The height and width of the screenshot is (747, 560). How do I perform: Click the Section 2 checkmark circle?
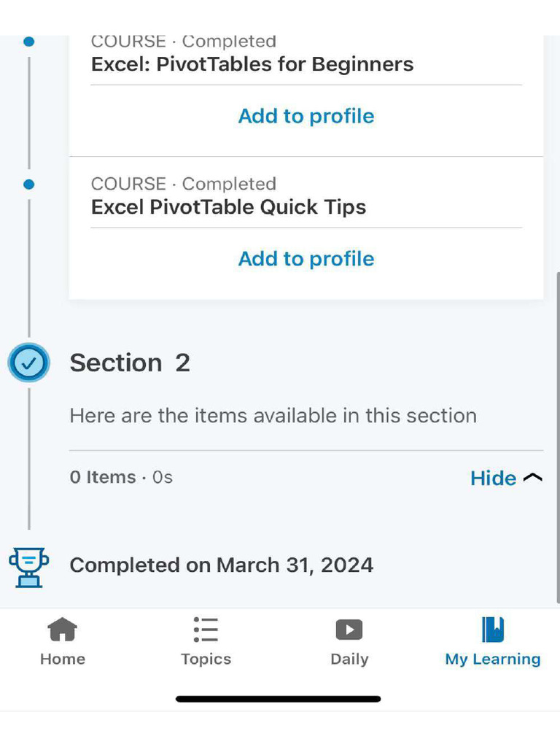click(28, 363)
